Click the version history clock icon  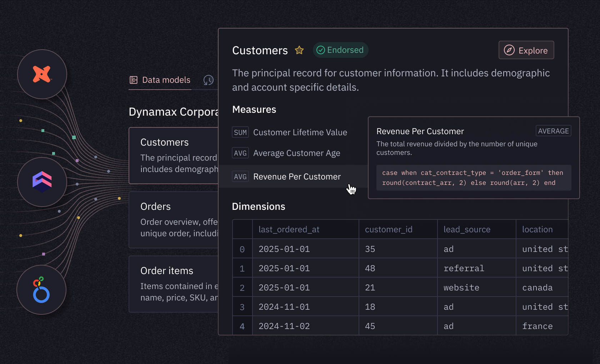(209, 80)
